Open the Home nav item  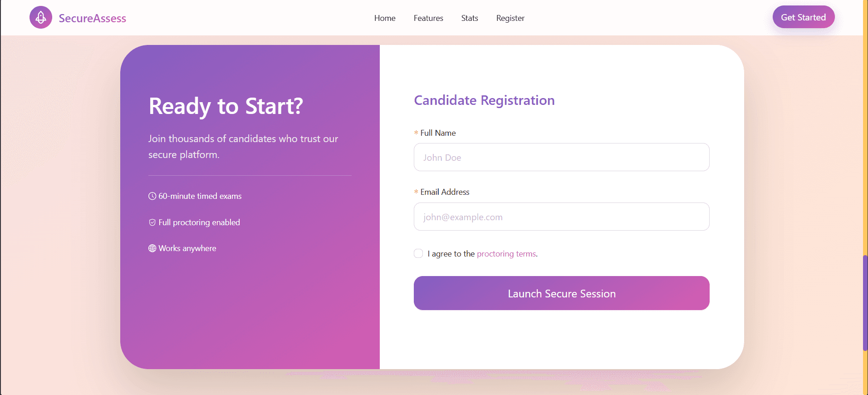click(x=385, y=18)
